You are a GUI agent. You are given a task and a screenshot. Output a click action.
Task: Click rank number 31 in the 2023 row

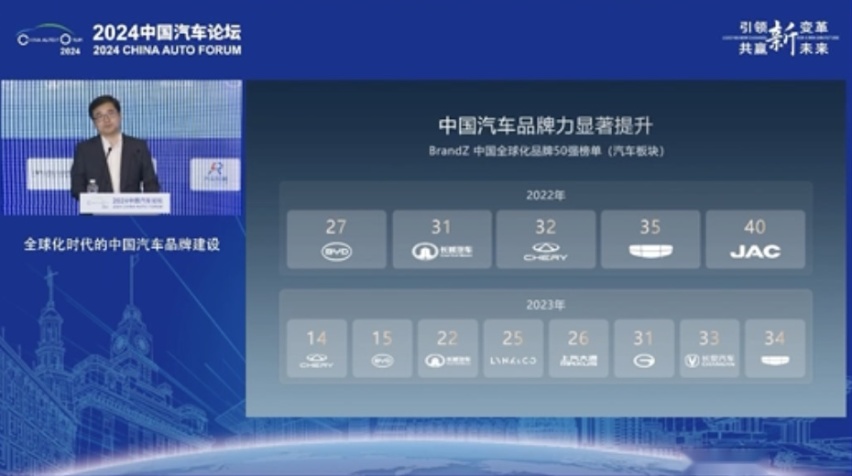pos(643,339)
